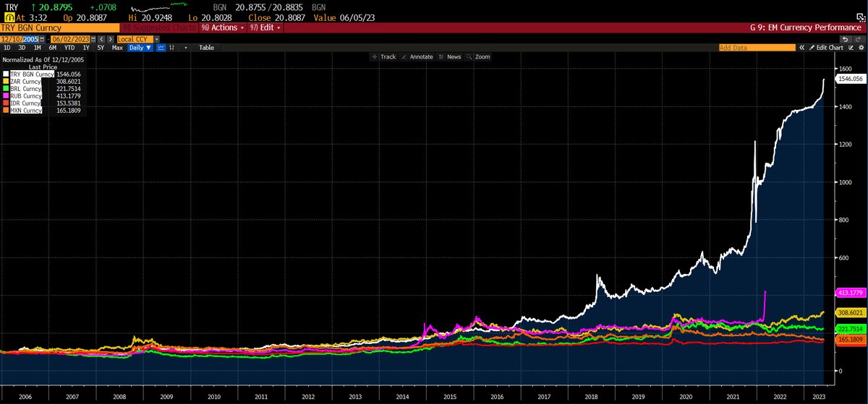868x404 pixels.
Task: Switch to Table view
Action: (x=206, y=48)
